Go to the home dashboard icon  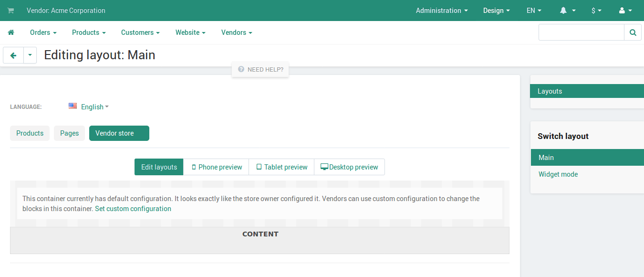11,32
